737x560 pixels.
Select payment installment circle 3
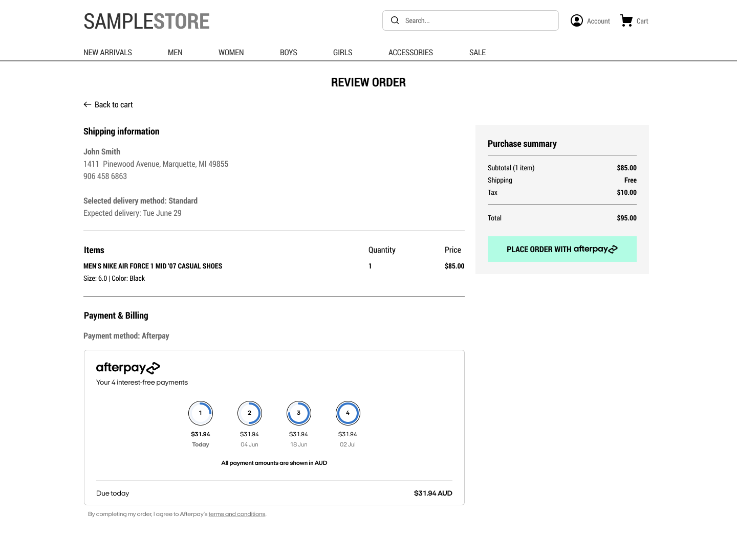click(x=299, y=413)
